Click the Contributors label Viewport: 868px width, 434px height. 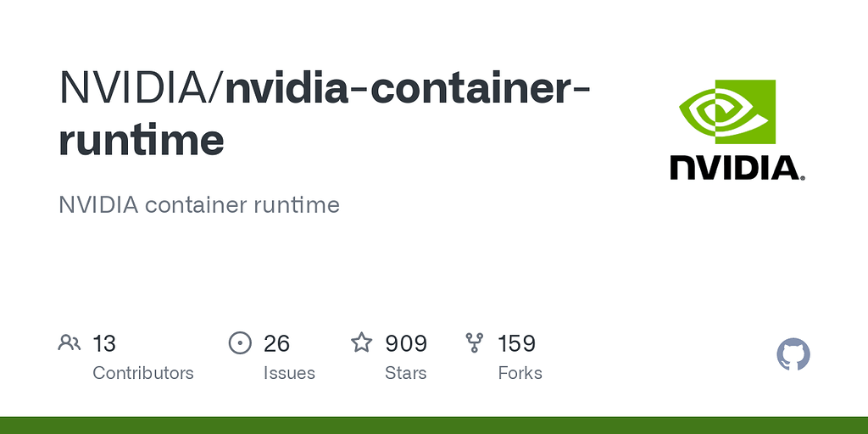[x=142, y=373]
